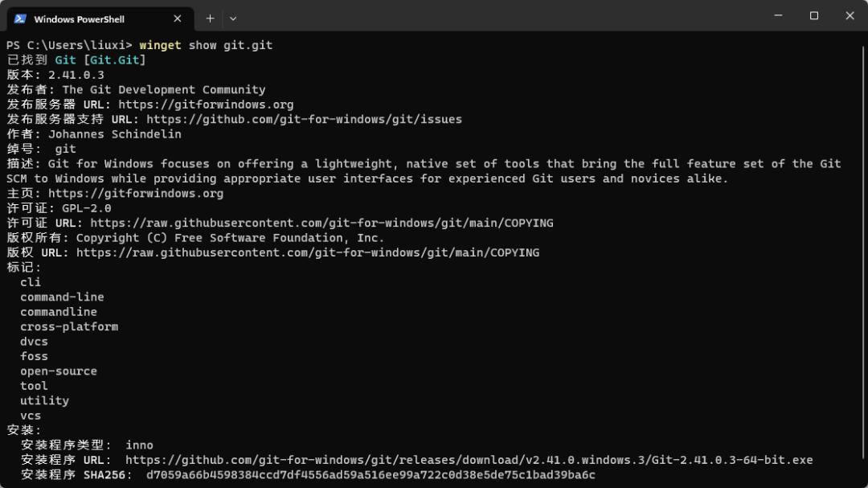Minimize the terminal window
The width and height of the screenshot is (868, 488).
point(778,15)
